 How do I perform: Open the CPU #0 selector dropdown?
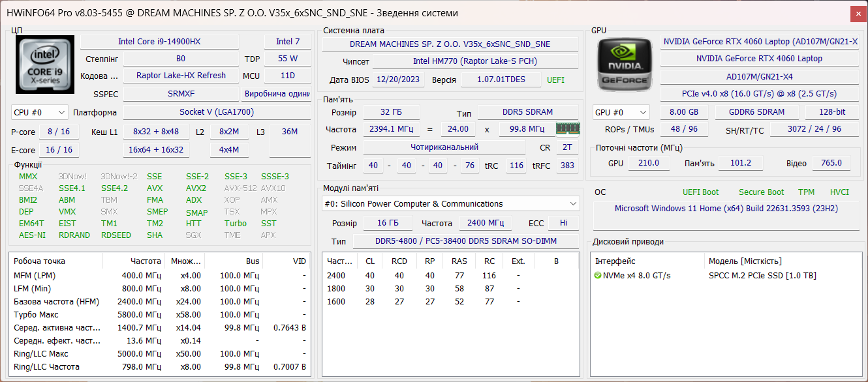(x=40, y=112)
